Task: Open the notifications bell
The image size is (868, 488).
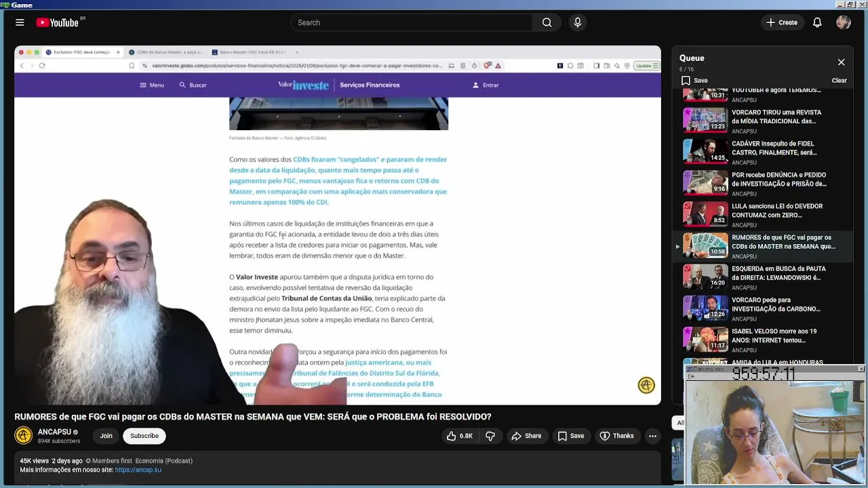Action: [817, 22]
